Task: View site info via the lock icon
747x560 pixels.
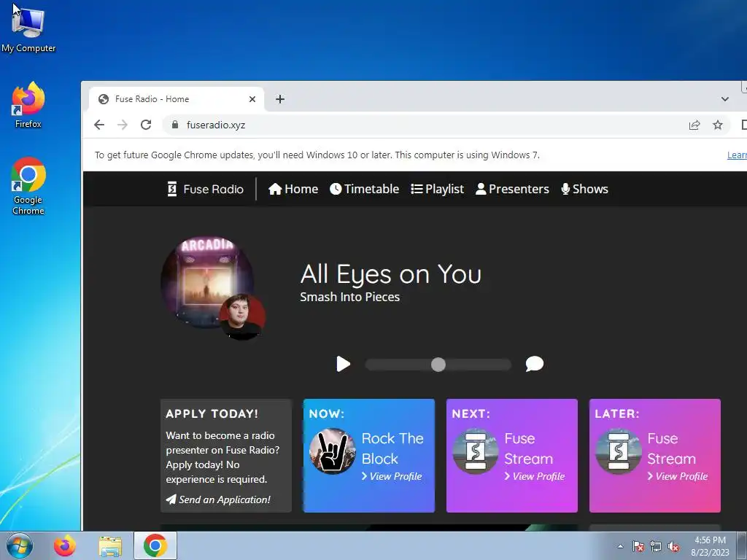Action: (x=175, y=125)
